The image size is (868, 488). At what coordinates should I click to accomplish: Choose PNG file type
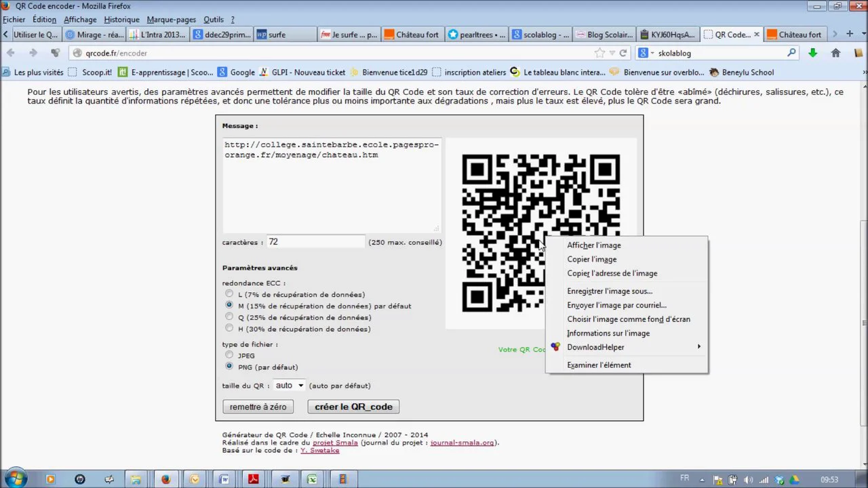click(x=229, y=367)
